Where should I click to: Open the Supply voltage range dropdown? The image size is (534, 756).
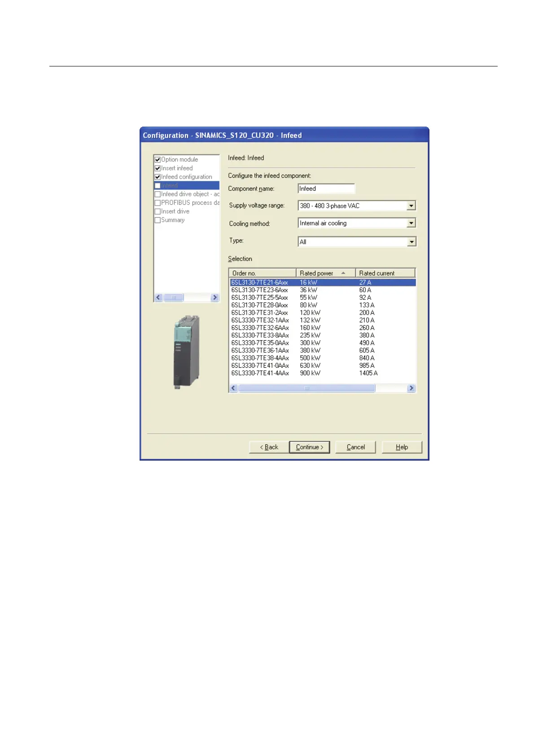pos(411,206)
